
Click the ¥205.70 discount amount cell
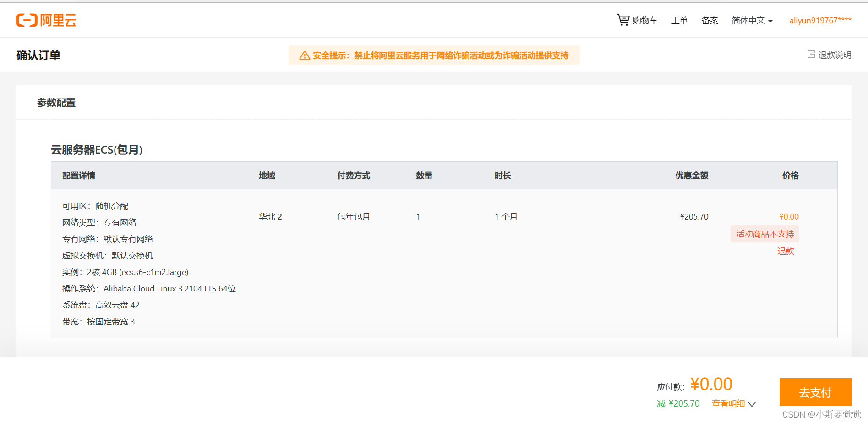tap(694, 217)
